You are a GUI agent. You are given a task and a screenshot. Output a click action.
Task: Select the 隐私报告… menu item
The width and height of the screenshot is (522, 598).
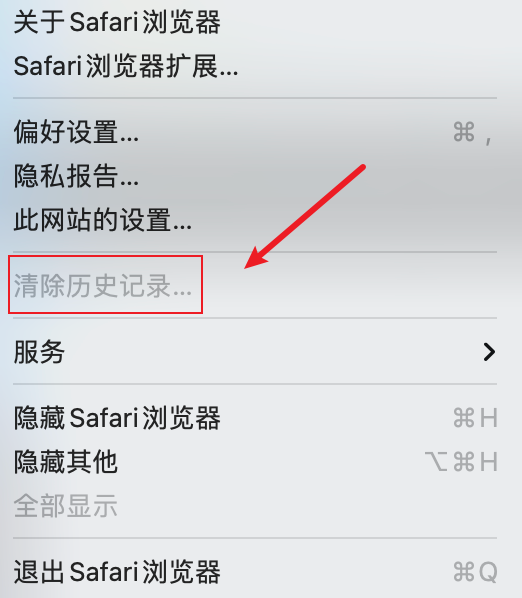click(x=255, y=176)
